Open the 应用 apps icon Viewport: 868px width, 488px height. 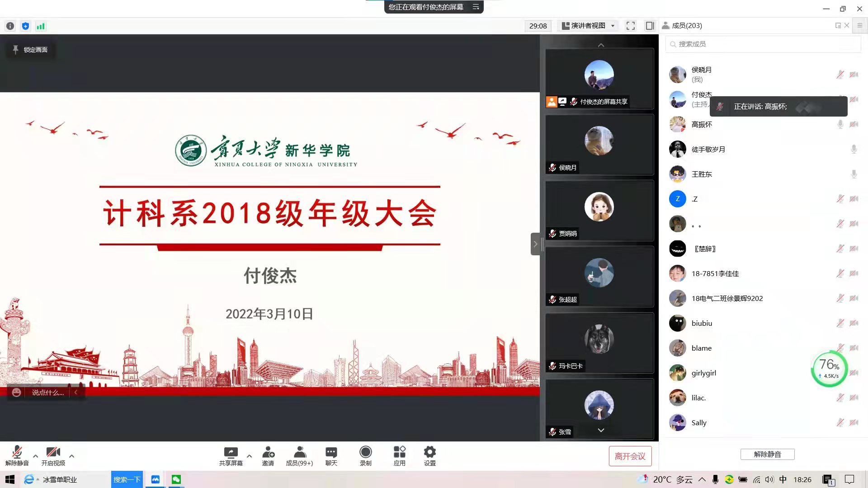coord(399,455)
